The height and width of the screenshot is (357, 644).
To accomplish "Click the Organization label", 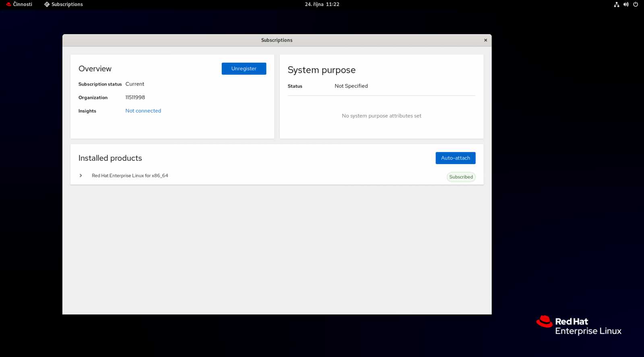I will (93, 98).
